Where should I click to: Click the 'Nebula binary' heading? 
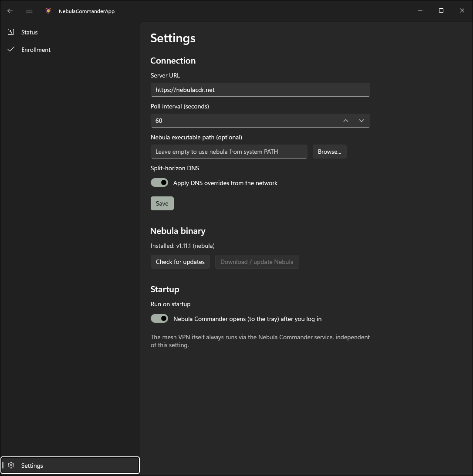click(x=178, y=231)
